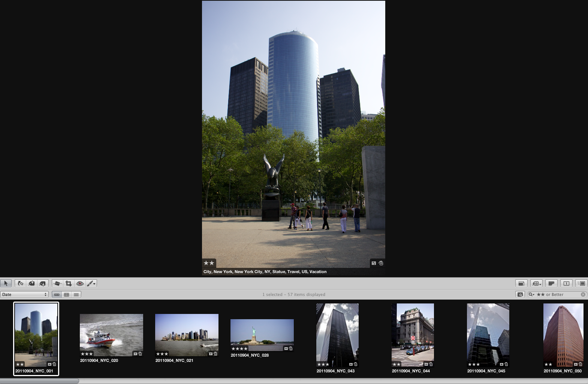Click two-star rating on 20110904_NYC_044
Screen dimensions: 588x384
click(396, 364)
